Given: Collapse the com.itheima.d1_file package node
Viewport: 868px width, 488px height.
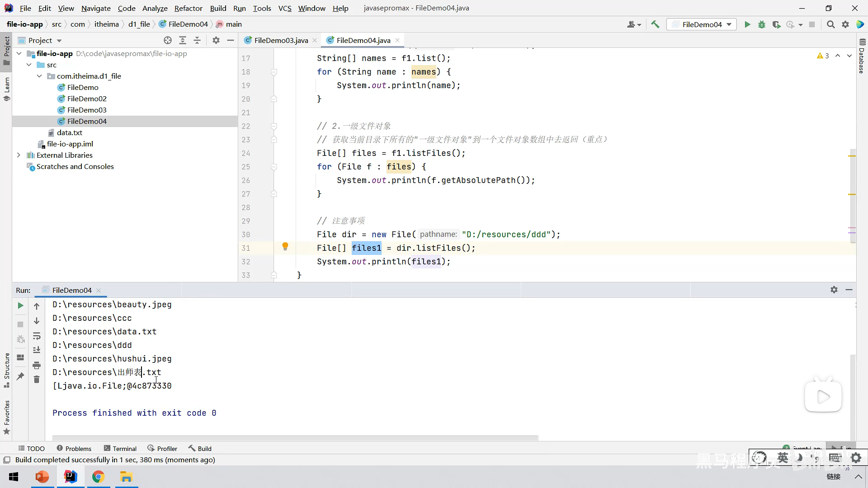Looking at the screenshot, I should point(39,76).
